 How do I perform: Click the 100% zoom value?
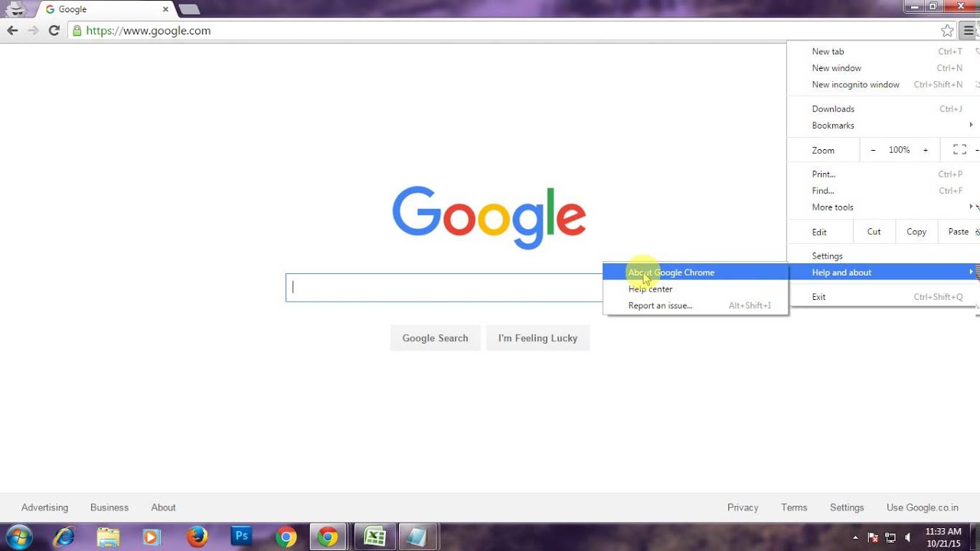899,150
